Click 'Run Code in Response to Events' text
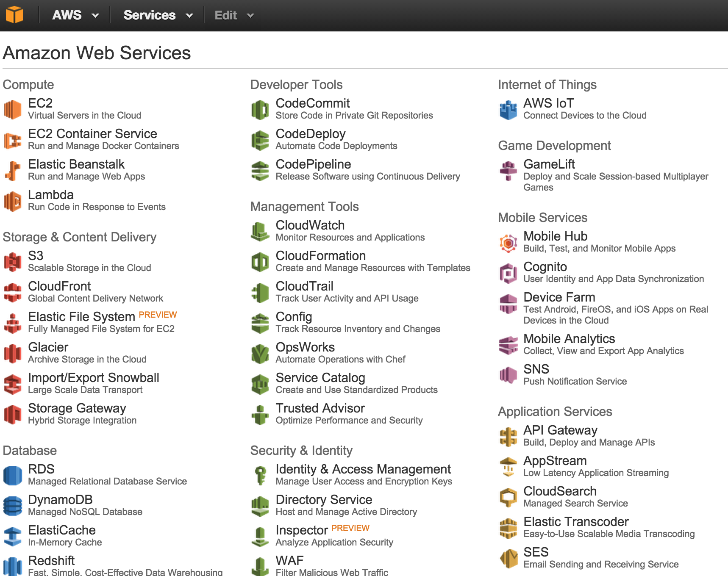The width and height of the screenshot is (728, 576). [97, 207]
